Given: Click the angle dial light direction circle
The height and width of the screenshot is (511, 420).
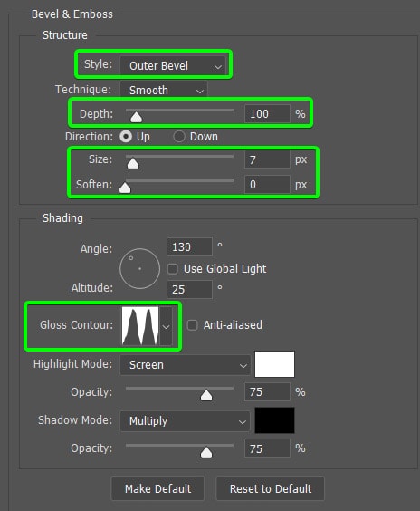Looking at the screenshot, I should [139, 268].
